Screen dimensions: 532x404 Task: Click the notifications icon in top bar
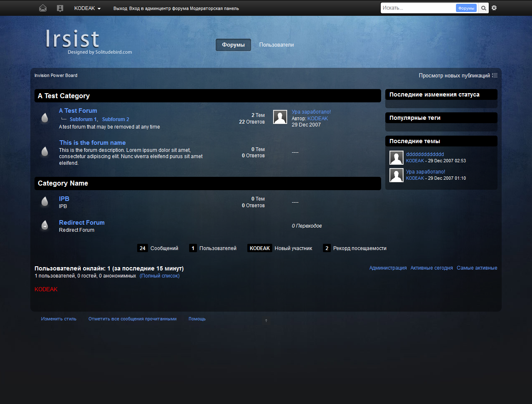[60, 8]
